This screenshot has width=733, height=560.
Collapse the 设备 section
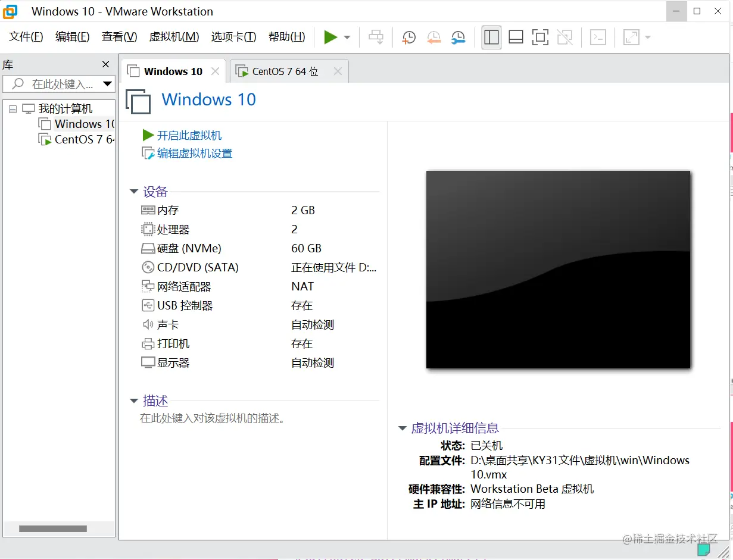click(134, 192)
